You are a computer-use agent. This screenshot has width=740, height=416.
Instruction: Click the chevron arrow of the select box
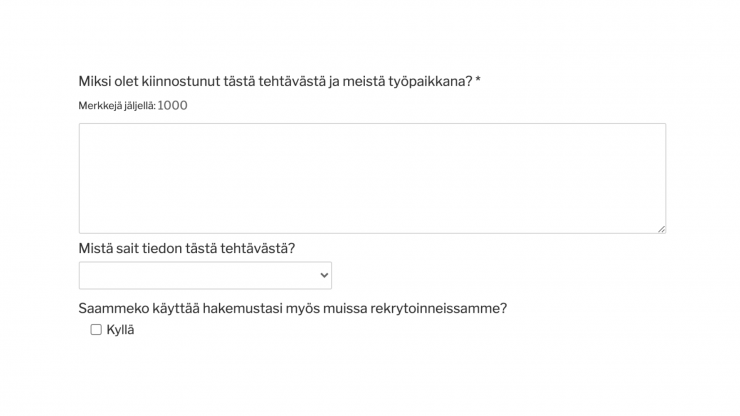coord(324,275)
